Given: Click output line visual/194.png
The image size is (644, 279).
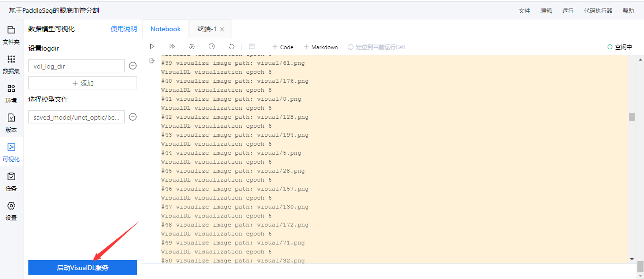Looking at the screenshot, I should pos(235,135).
